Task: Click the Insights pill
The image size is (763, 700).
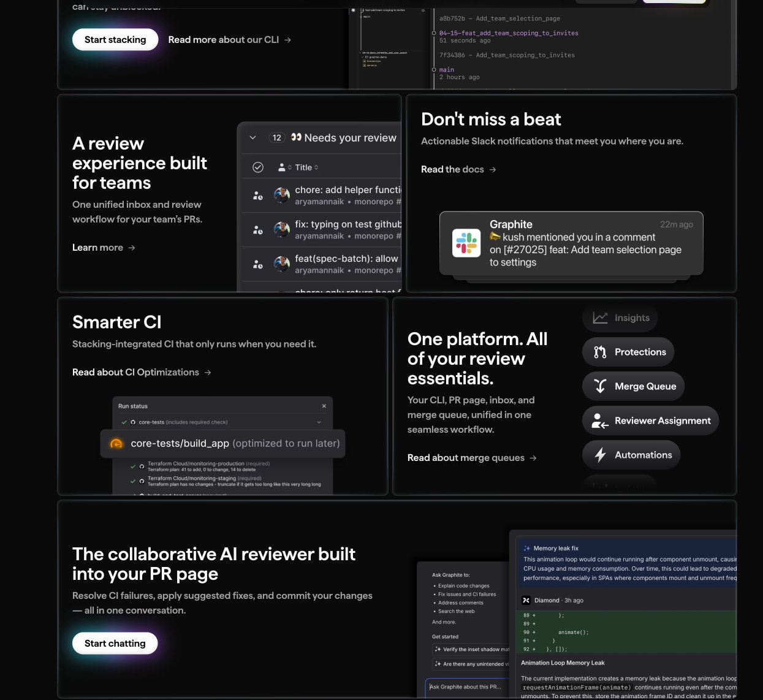Action: (620, 318)
